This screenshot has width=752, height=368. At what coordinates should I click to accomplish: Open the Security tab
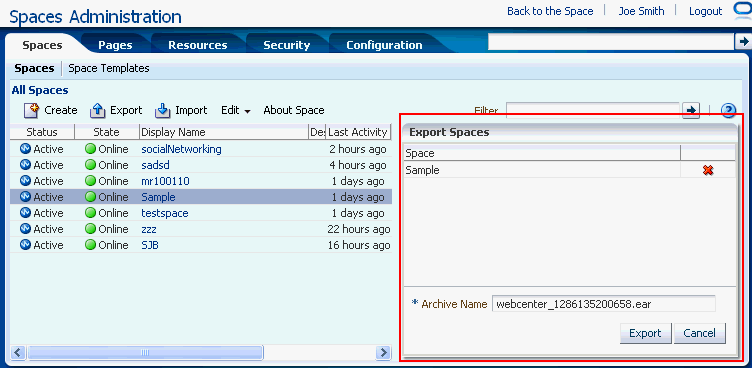coord(287,45)
